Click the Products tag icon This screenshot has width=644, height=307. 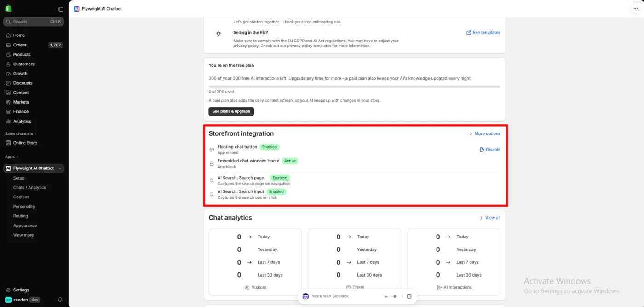tap(8, 55)
